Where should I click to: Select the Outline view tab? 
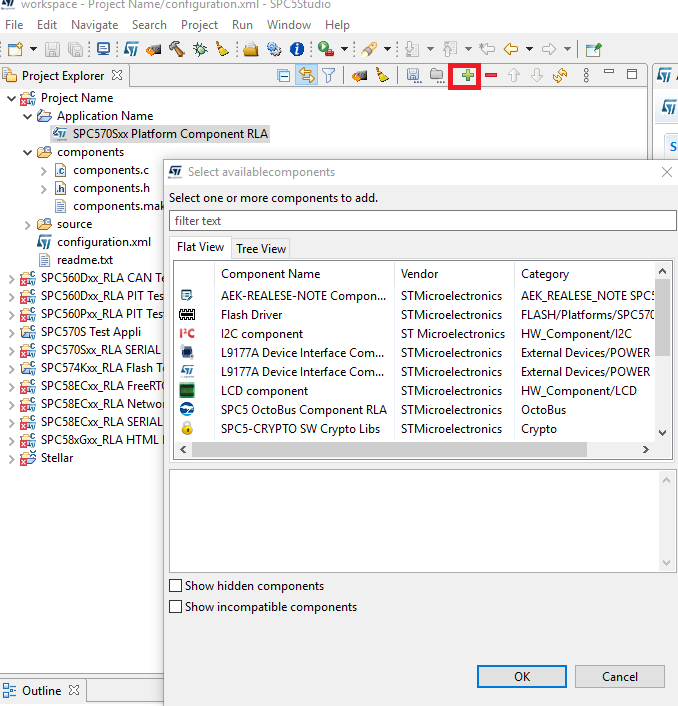click(41, 690)
